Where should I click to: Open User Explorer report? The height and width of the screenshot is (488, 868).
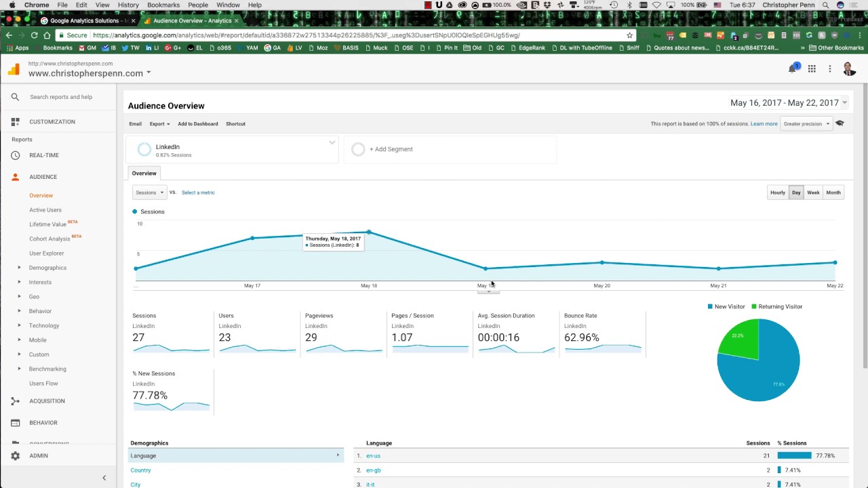(x=47, y=253)
